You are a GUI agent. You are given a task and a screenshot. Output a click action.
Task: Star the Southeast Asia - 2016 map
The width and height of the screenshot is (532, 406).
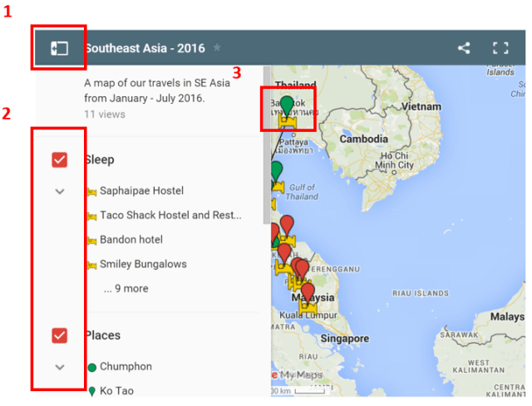click(x=217, y=48)
